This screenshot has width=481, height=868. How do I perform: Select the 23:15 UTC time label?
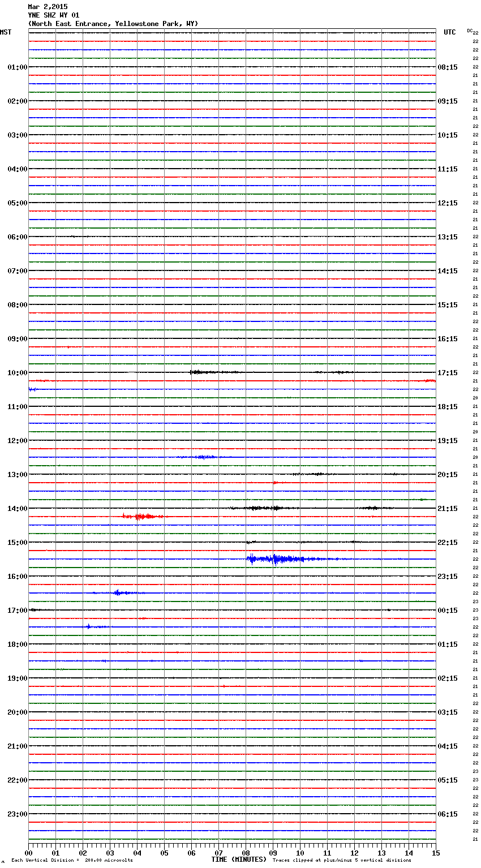(448, 577)
